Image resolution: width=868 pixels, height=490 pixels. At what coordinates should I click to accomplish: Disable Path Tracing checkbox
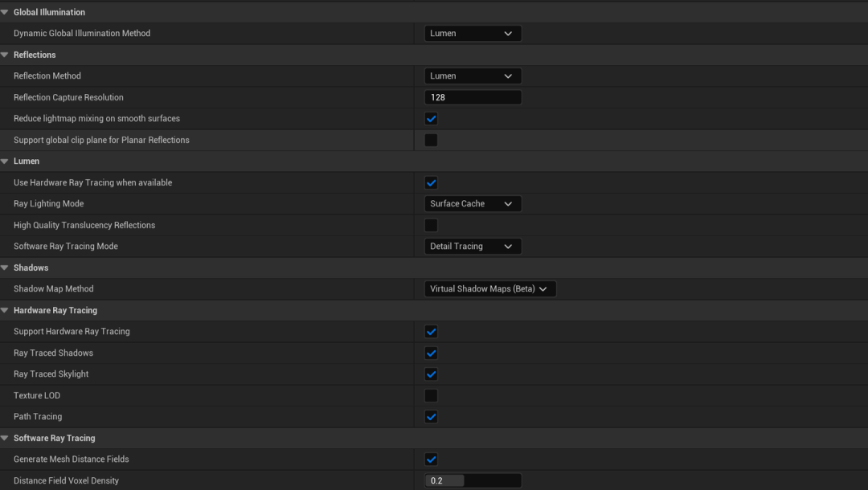tap(431, 416)
